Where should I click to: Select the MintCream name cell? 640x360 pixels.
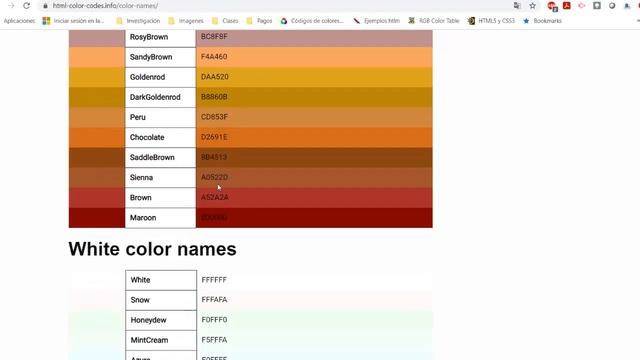click(x=161, y=340)
